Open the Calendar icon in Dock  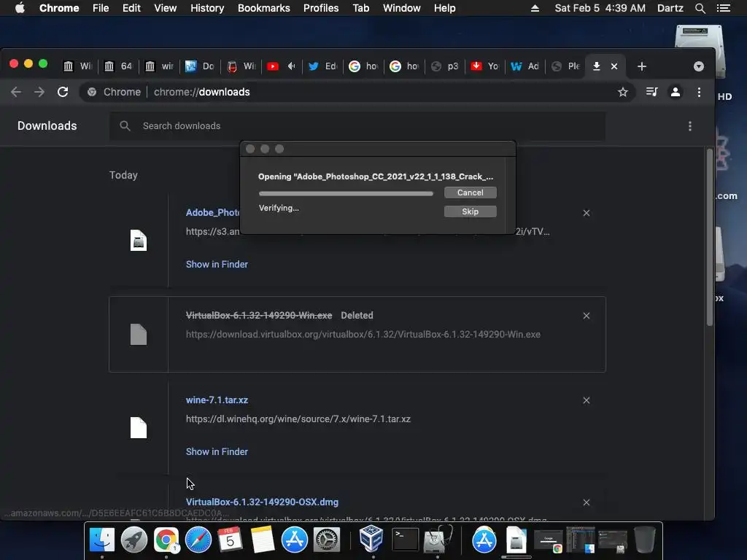click(x=230, y=540)
